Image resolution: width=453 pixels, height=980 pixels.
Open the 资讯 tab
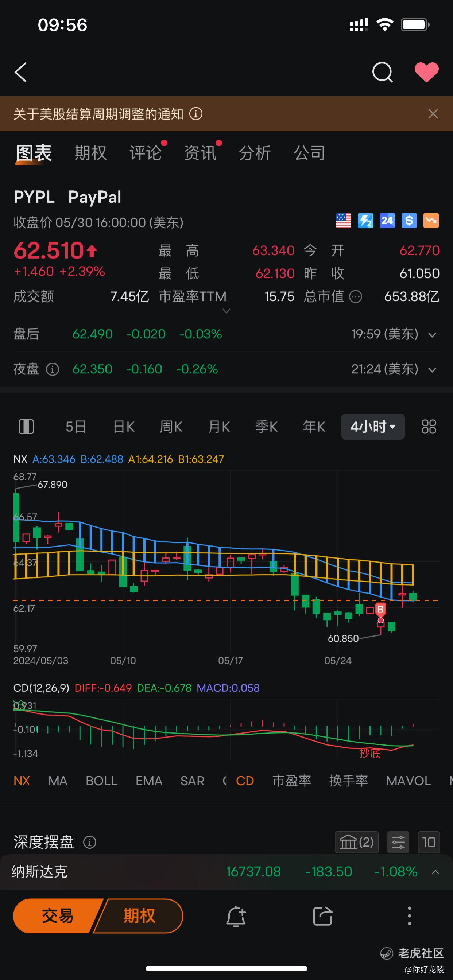point(200,153)
